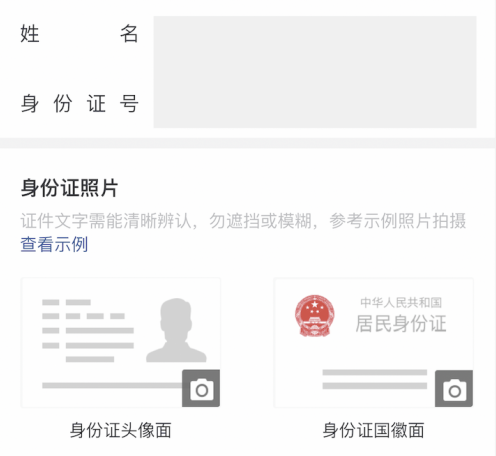Click the 身份证国徽面 caption text

pos(373,430)
